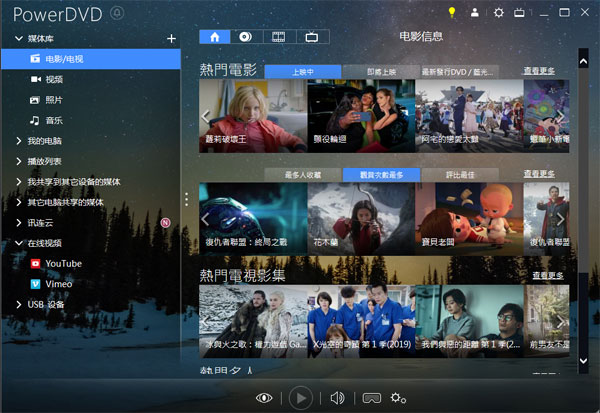
Task: Expand 其它电脑共享的媒体 node
Action: [18, 202]
